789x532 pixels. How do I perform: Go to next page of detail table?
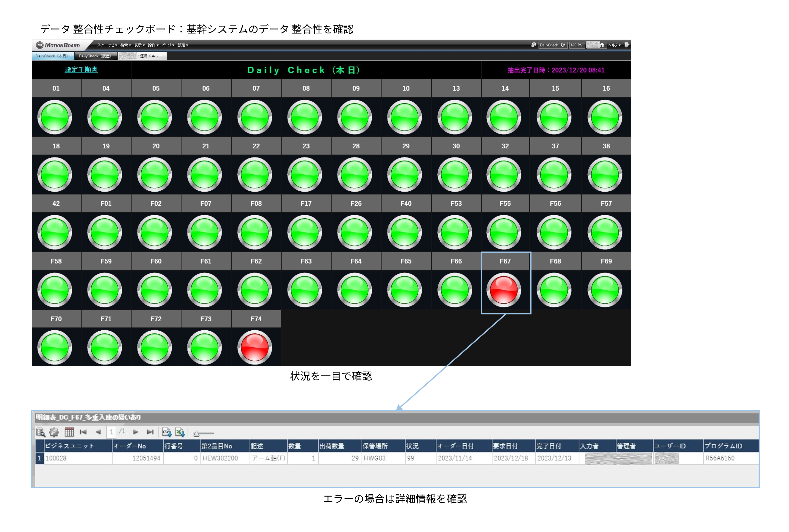click(135, 432)
